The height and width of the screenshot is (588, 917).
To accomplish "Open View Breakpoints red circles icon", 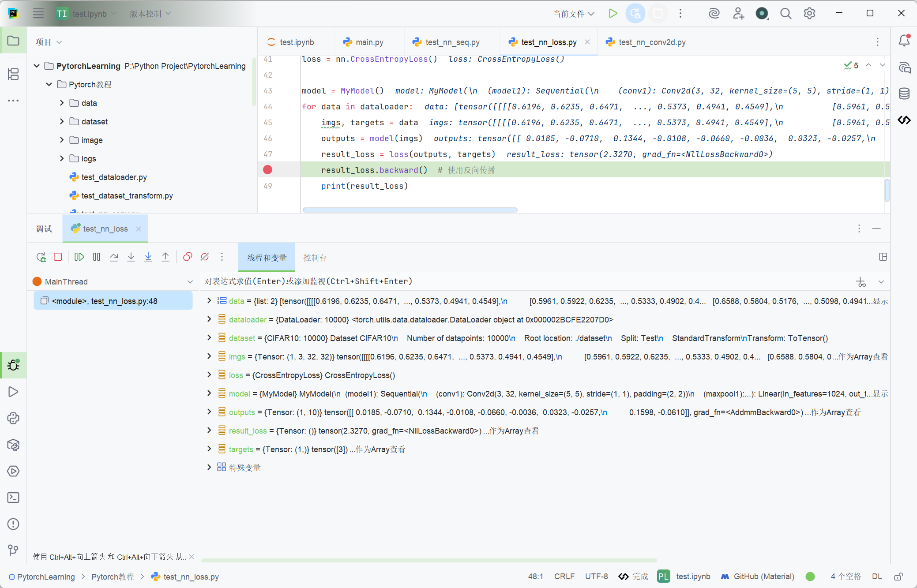I will [x=188, y=257].
